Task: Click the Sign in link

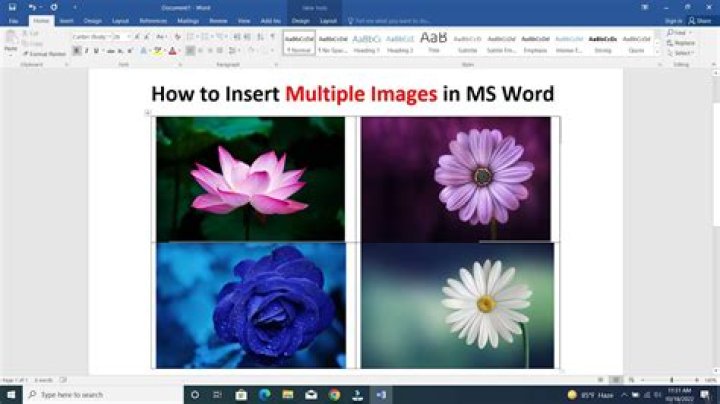Action: (x=673, y=21)
